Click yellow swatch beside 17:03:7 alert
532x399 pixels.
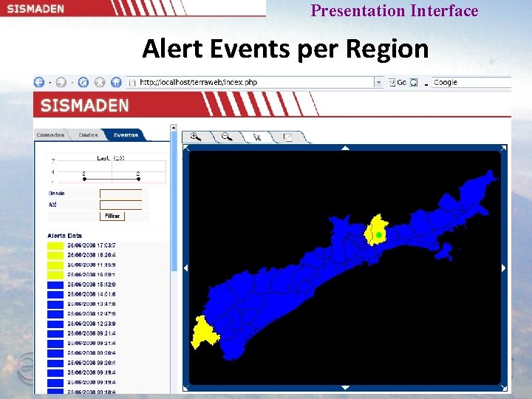point(55,245)
